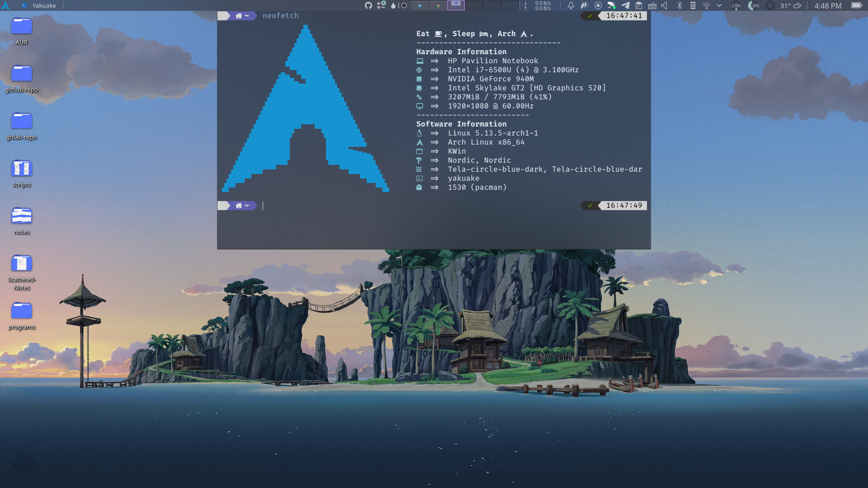The width and height of the screenshot is (868, 488).
Task: Click the battery icon in the panel
Action: tap(856, 5)
